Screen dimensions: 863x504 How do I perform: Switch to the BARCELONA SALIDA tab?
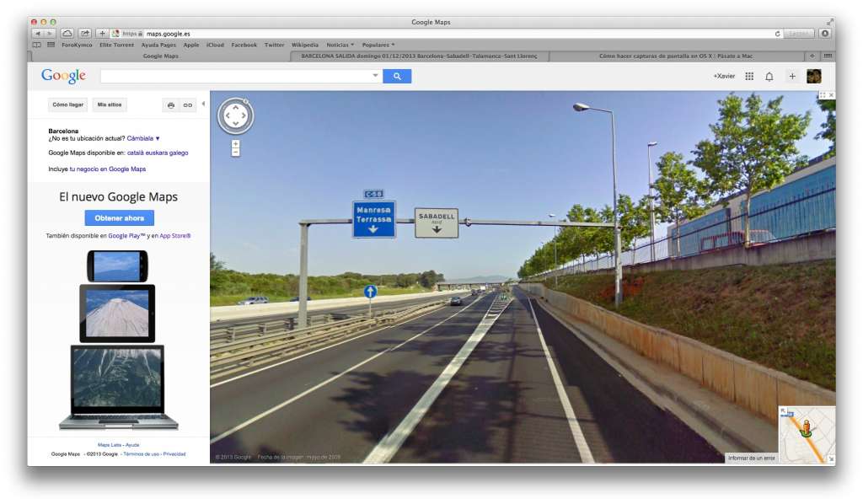(x=419, y=56)
